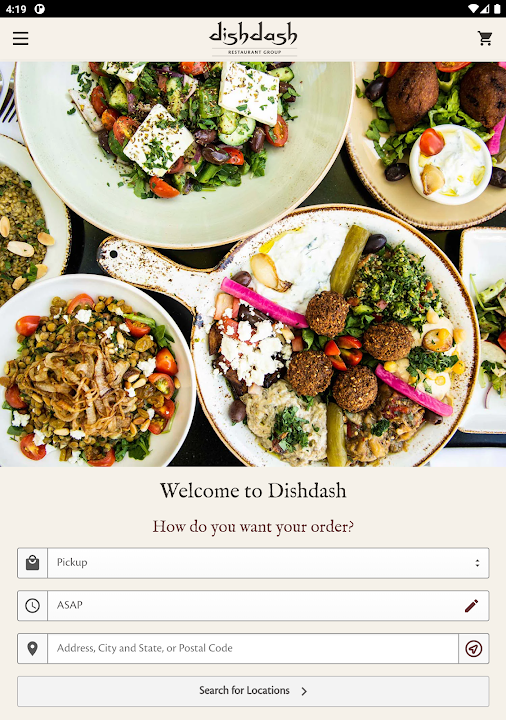Image resolution: width=506 pixels, height=720 pixels.
Task: Open the shopping cart
Action: [485, 39]
